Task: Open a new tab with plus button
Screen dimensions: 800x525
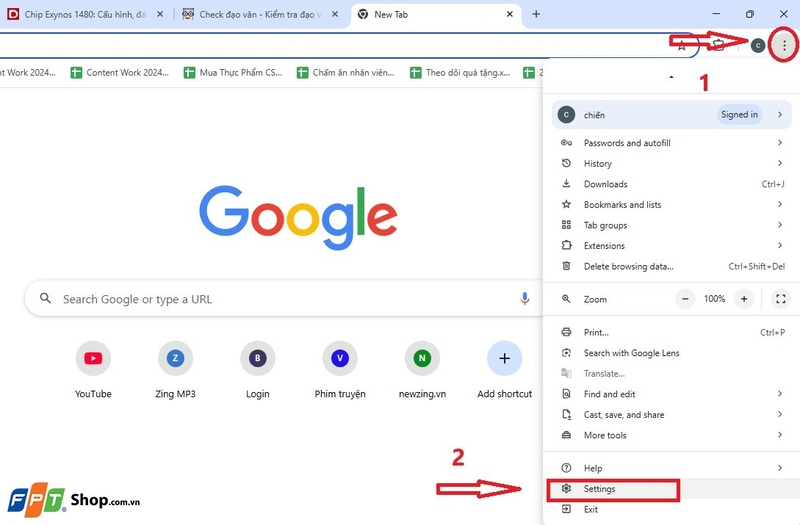Action: pyautogui.click(x=536, y=14)
